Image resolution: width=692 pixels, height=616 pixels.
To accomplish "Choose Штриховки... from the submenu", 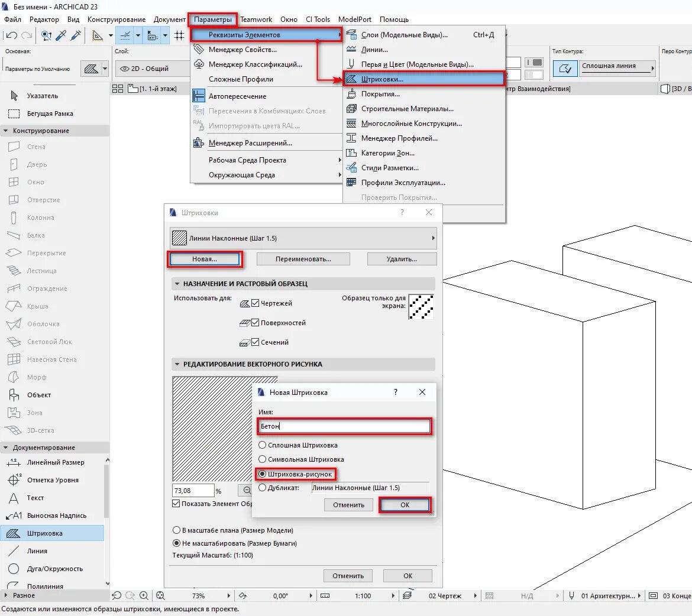I will tap(424, 79).
